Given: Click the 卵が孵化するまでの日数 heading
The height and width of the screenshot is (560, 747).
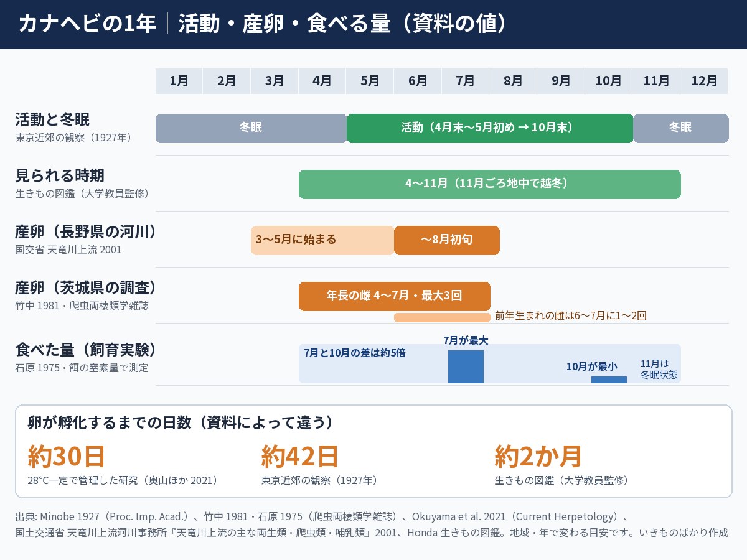Looking at the screenshot, I should pyautogui.click(x=181, y=423).
